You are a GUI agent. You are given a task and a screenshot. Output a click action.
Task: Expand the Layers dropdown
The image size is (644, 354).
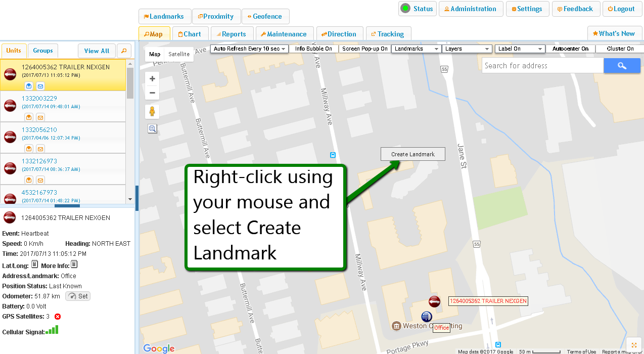pyautogui.click(x=467, y=49)
